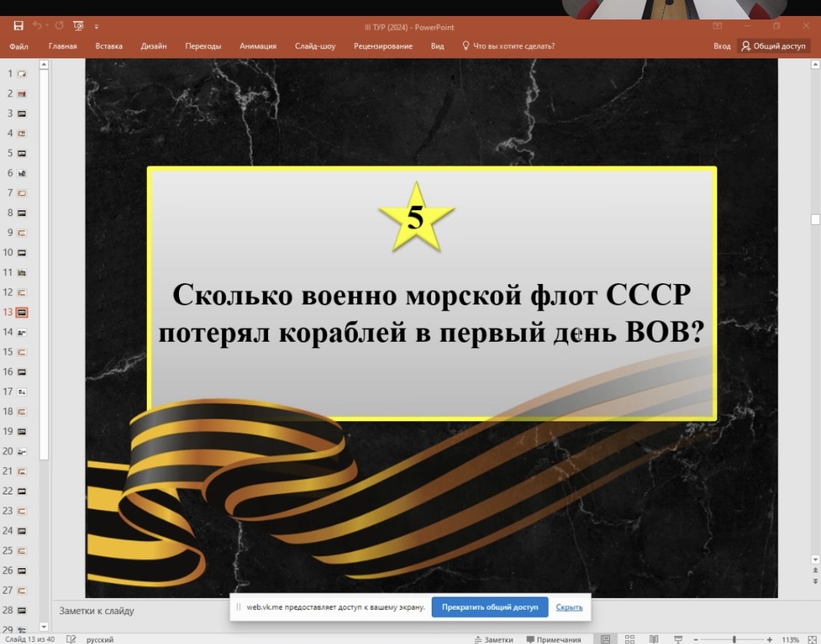The width and height of the screenshot is (821, 644).
Task: Toggle the Примечания (Comments) pane
Action: pyautogui.click(x=554, y=638)
